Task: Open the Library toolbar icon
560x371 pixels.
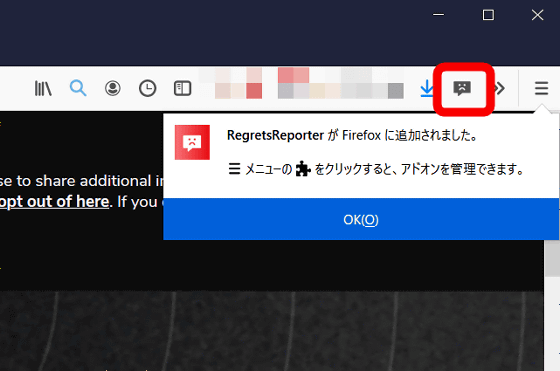Action: click(x=43, y=88)
